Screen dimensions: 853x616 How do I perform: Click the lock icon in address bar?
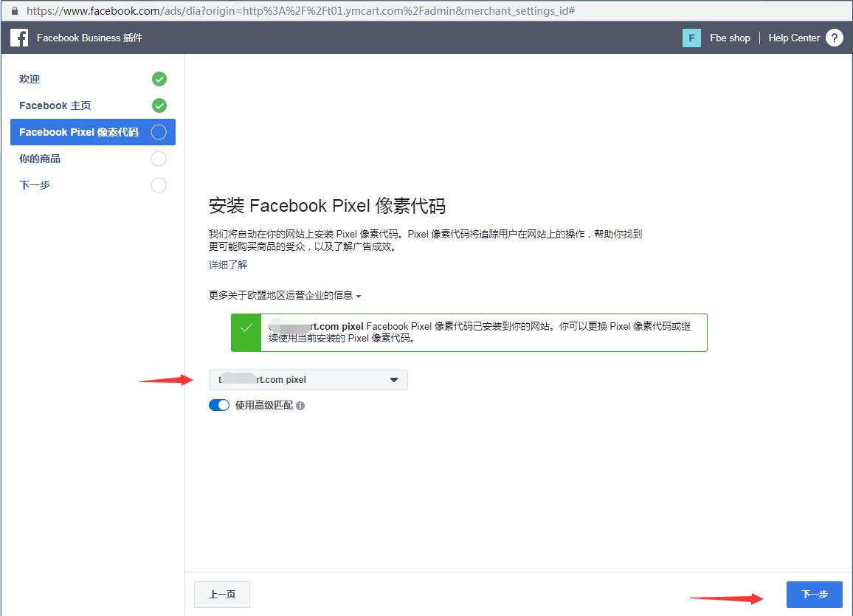[14, 11]
